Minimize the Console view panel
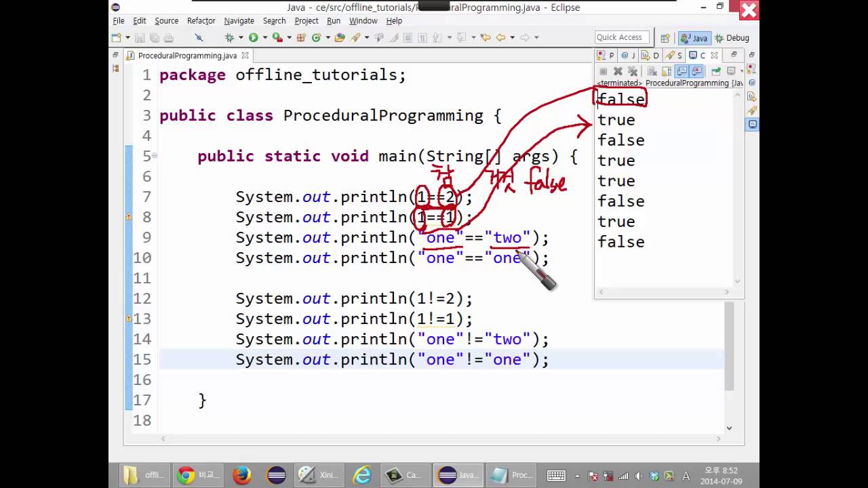 [x=734, y=55]
